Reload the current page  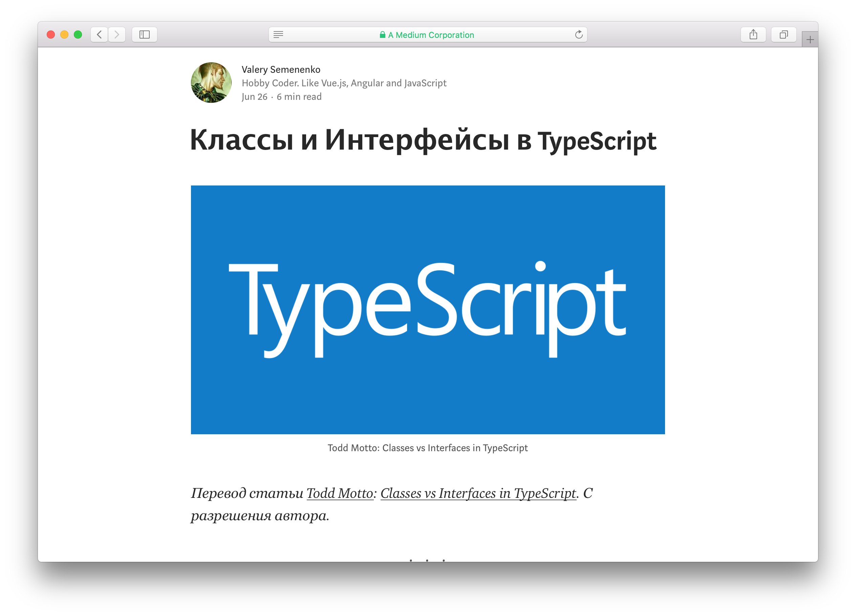pos(579,35)
